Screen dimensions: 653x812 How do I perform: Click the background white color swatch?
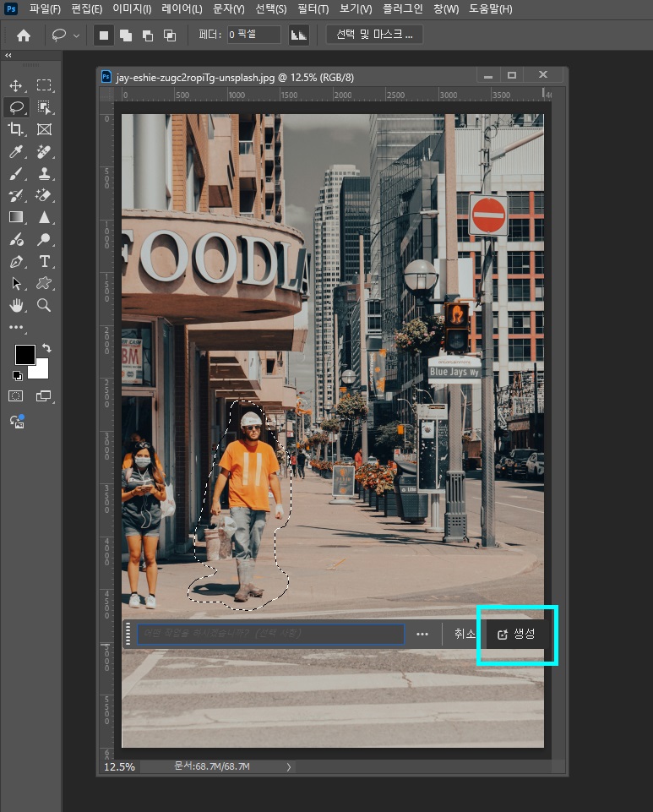pyautogui.click(x=41, y=372)
